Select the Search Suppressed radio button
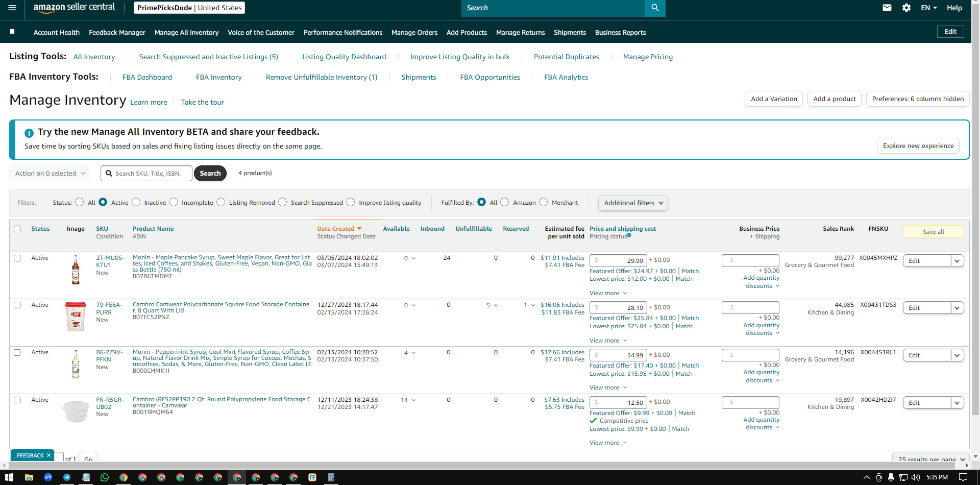The width and height of the screenshot is (980, 485). 283,202
